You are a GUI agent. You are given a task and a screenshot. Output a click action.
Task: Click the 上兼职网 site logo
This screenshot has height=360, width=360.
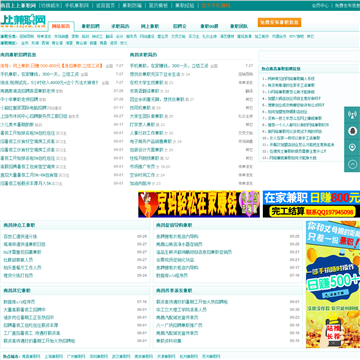[23, 21]
